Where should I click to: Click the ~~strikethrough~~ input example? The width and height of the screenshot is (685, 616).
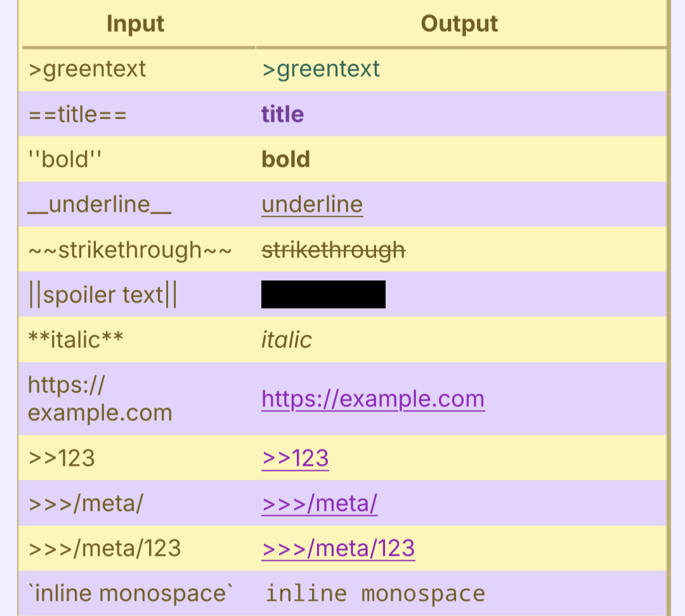point(130,250)
